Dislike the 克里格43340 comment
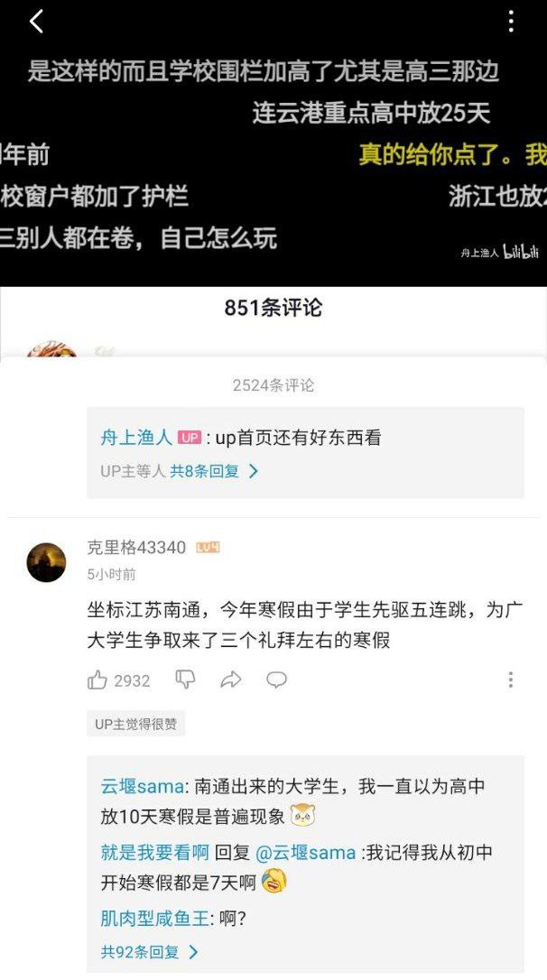This screenshot has width=547, height=980. click(x=185, y=680)
